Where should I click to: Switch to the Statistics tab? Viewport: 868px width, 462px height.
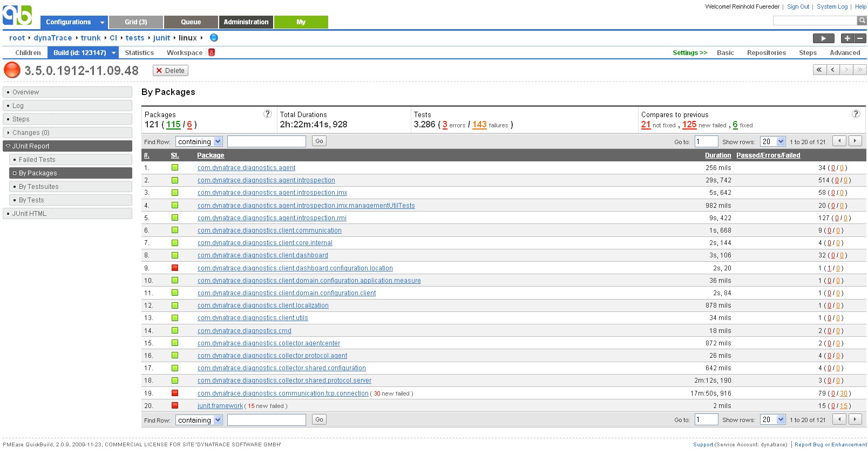(139, 53)
